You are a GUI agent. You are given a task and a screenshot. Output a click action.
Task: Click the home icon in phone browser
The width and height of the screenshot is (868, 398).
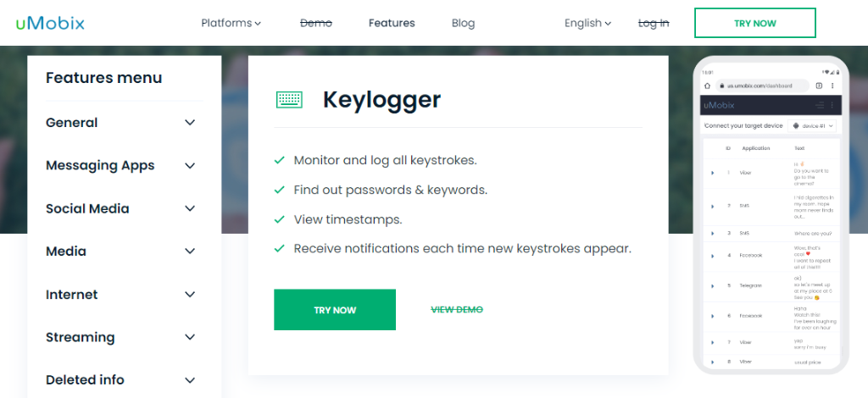point(707,86)
